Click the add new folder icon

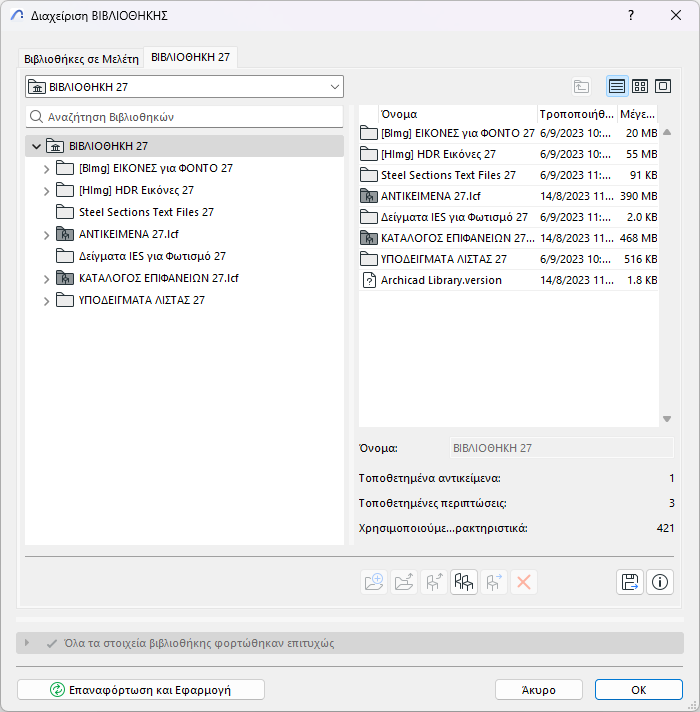(x=374, y=582)
